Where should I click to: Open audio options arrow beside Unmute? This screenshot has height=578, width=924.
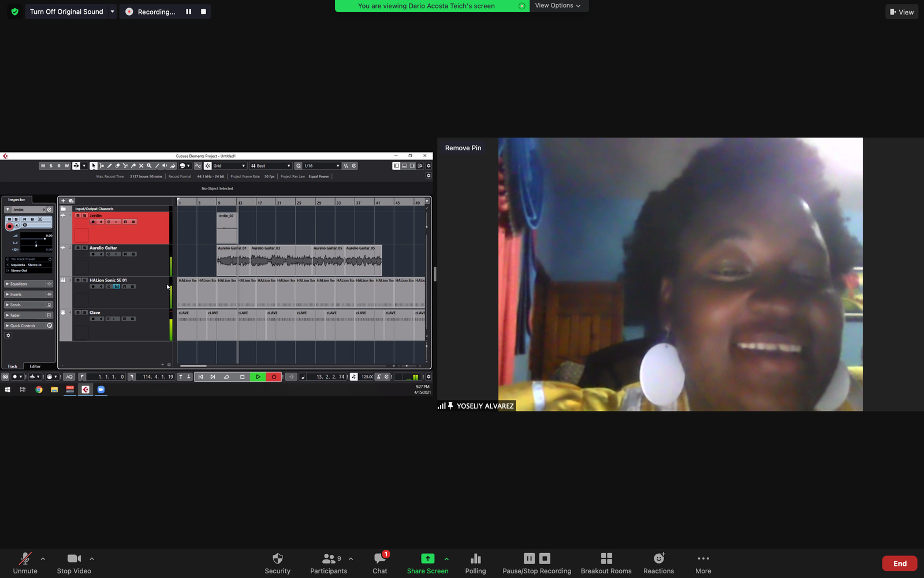coord(43,559)
